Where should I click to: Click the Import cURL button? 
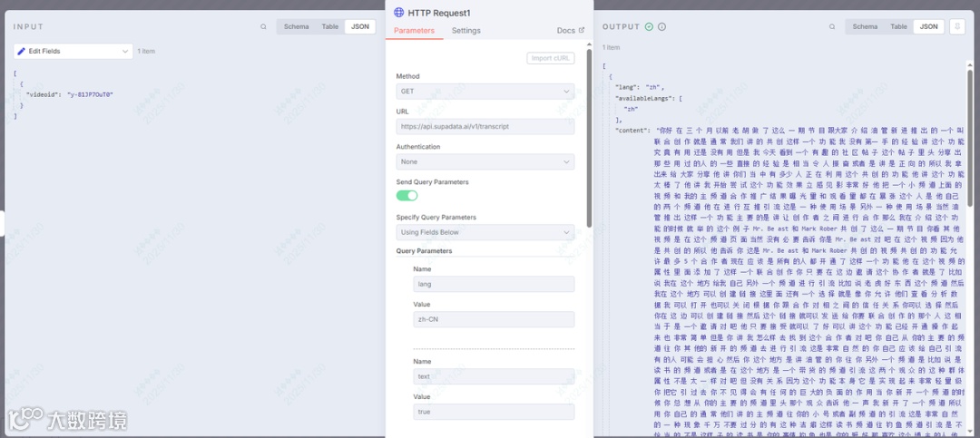click(x=551, y=58)
